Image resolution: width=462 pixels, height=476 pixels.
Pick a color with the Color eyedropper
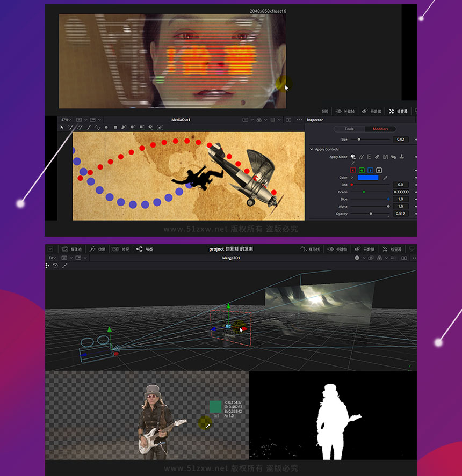pyautogui.click(x=385, y=178)
